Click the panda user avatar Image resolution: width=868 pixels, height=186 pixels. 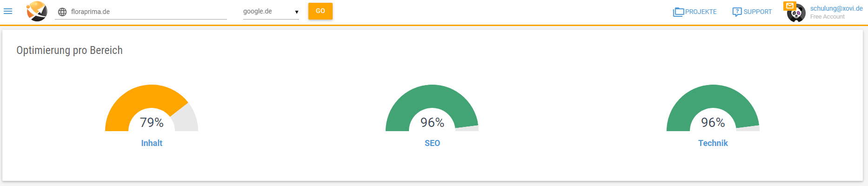point(797,14)
